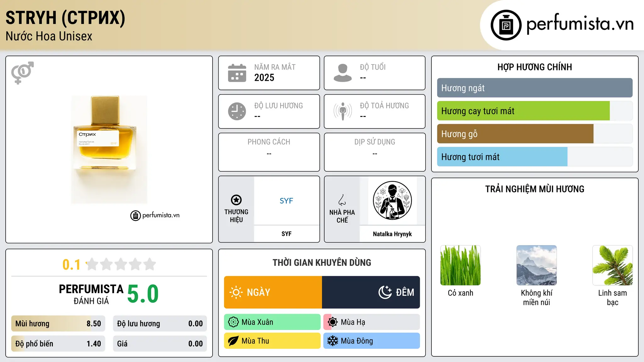644x362 pixels.
Task: Click the moon icon in the Đêm bar
Action: (x=385, y=292)
